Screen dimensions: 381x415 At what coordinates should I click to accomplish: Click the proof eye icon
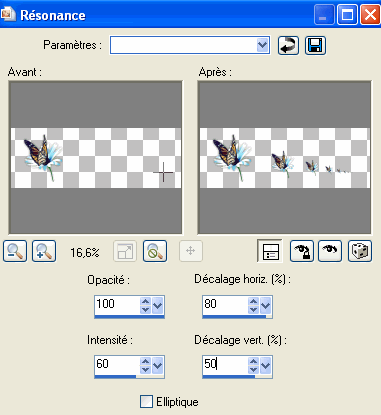pos(330,251)
